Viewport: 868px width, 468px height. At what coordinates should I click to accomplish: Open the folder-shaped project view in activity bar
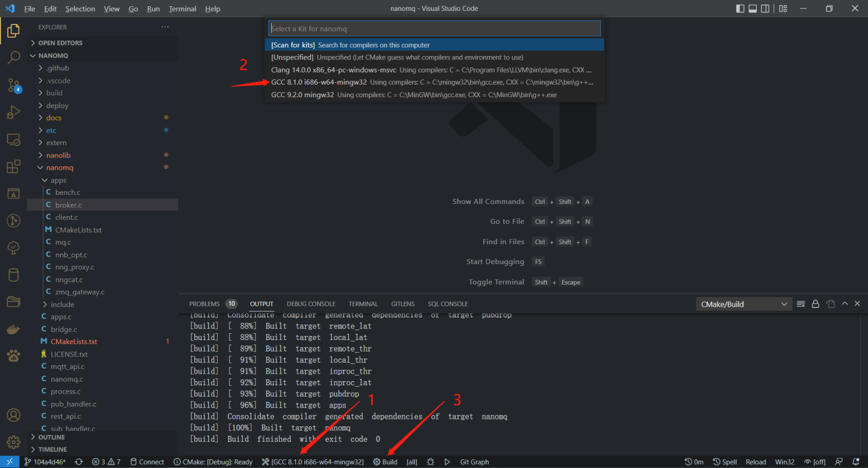[x=13, y=302]
